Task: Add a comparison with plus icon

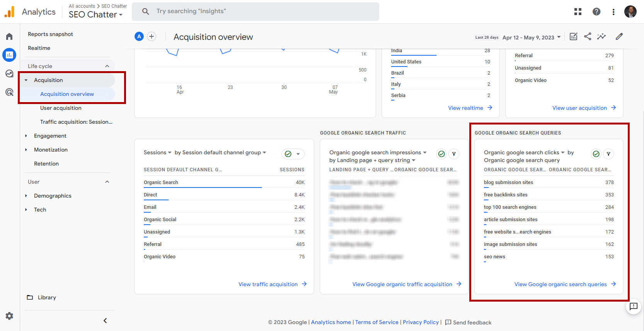Action: point(152,36)
